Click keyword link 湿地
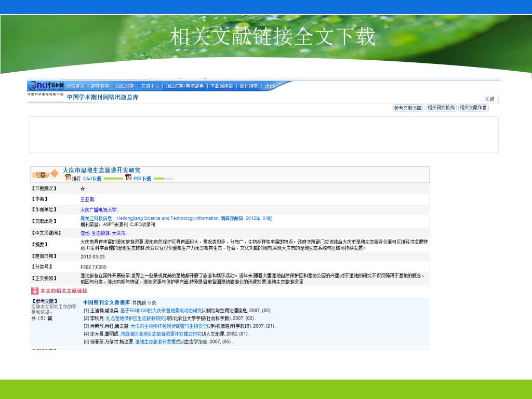 (x=85, y=233)
